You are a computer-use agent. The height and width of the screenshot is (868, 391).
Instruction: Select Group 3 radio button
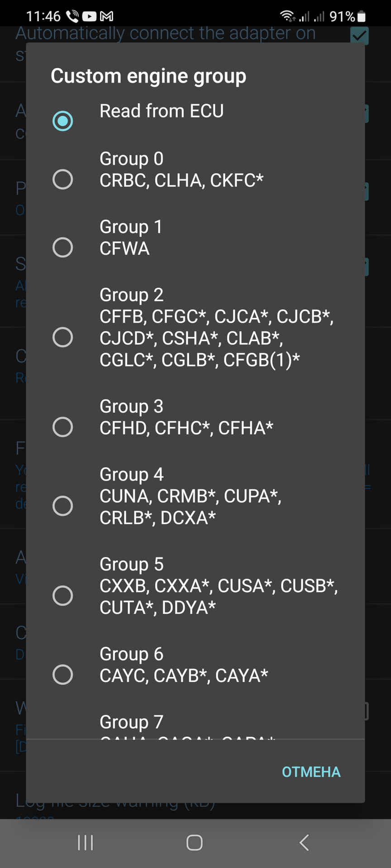pos(62,427)
